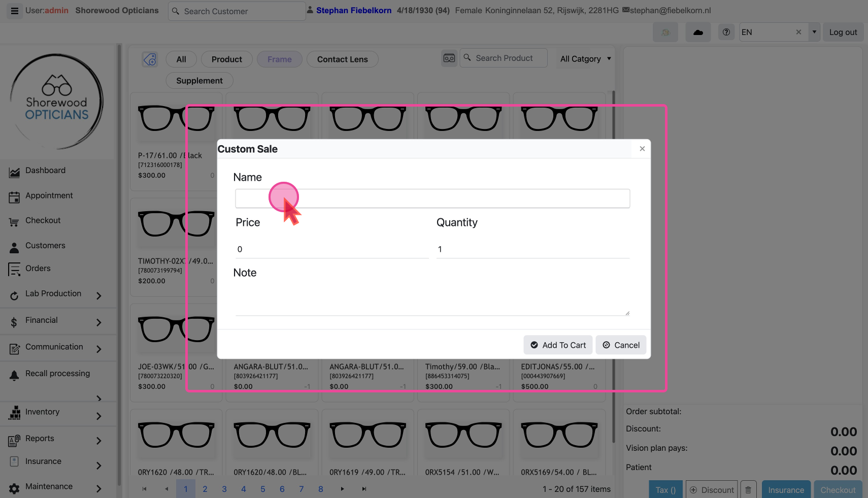Expand the Inventory sidebar section

point(99,416)
